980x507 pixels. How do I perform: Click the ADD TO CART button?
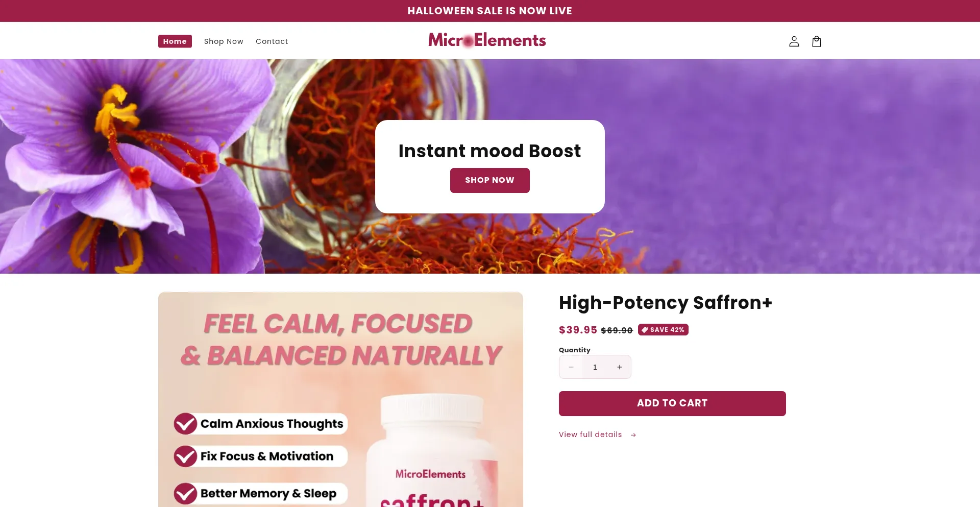(672, 403)
